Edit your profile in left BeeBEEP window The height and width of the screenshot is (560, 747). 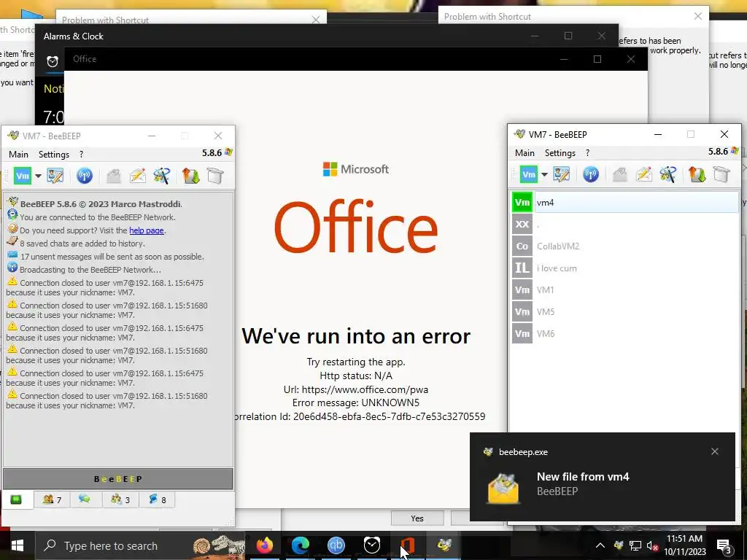point(55,176)
